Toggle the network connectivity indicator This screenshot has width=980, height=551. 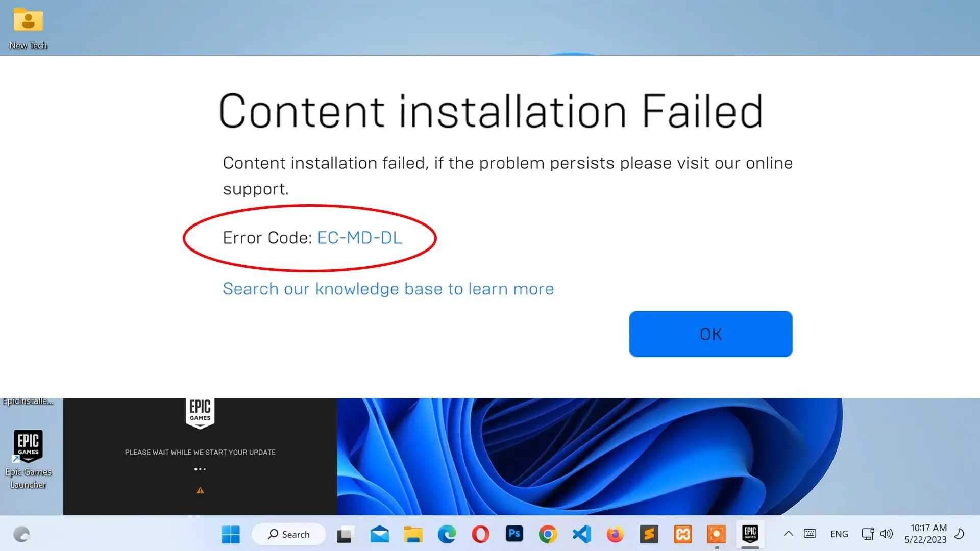coord(867,534)
